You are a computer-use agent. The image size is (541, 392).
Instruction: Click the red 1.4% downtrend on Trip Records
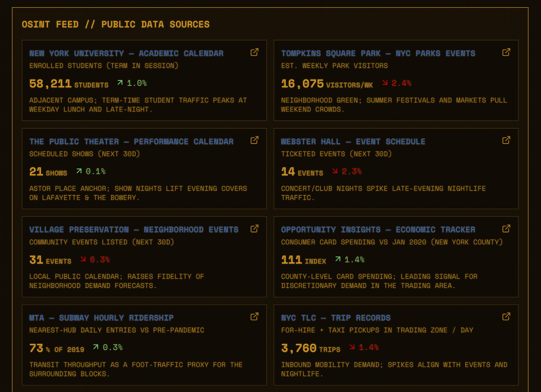[364, 348]
